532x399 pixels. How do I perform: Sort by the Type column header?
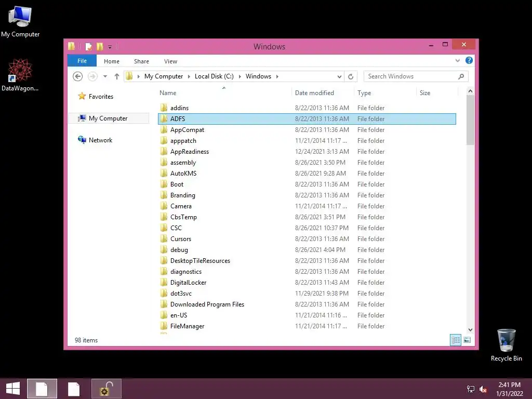pyautogui.click(x=385, y=93)
